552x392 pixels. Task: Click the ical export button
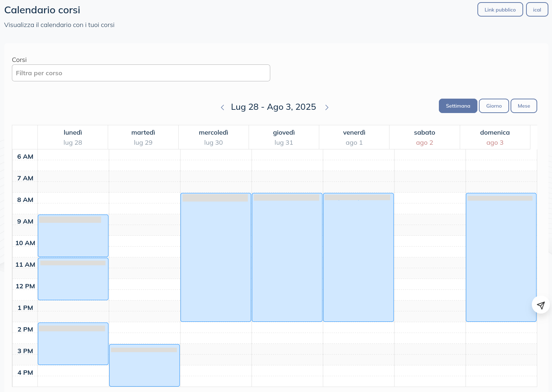(537, 10)
